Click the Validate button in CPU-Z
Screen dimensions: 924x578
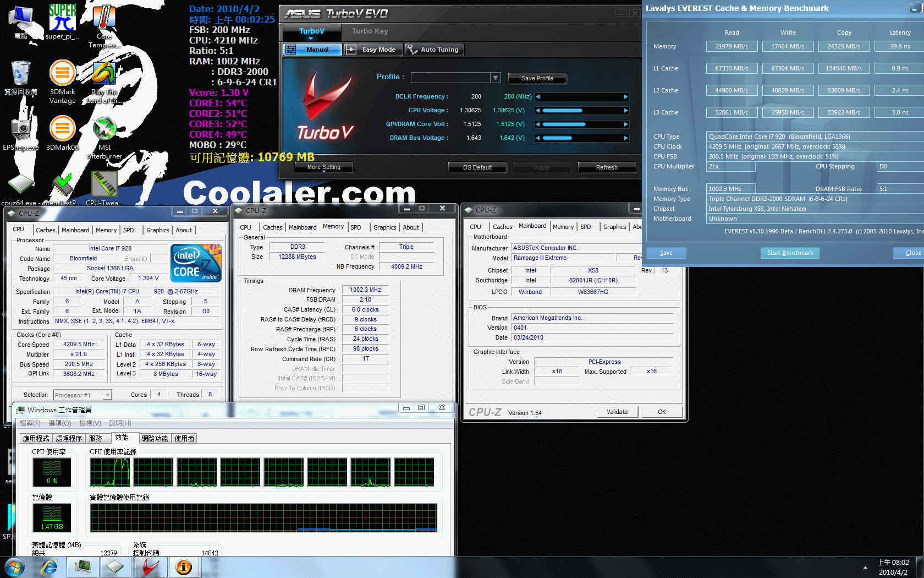pyautogui.click(x=617, y=412)
